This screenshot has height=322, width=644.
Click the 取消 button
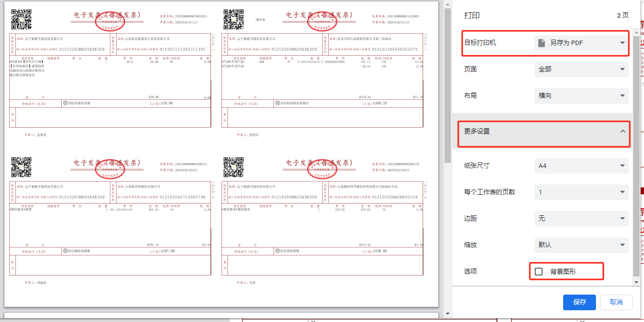(x=616, y=302)
